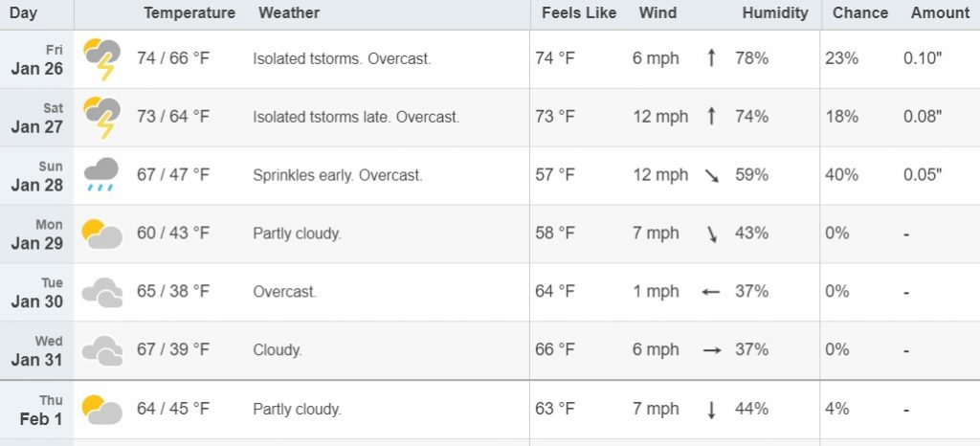Viewport: 980px width, 446px height.
Task: Click the wind direction arrow for Jan 28
Action: [x=711, y=175]
